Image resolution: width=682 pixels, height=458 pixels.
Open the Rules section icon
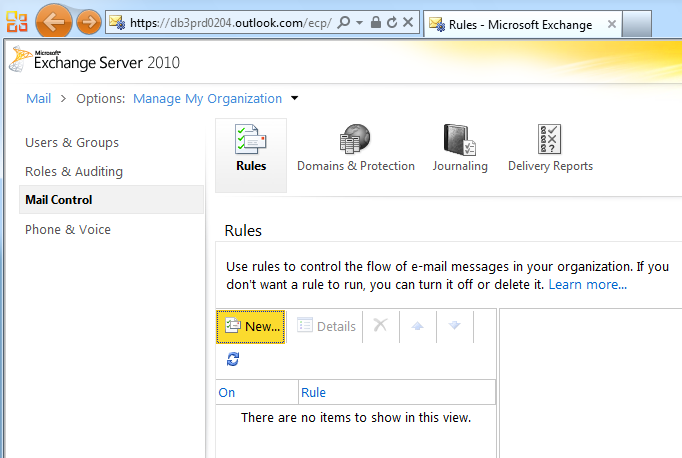coord(251,140)
